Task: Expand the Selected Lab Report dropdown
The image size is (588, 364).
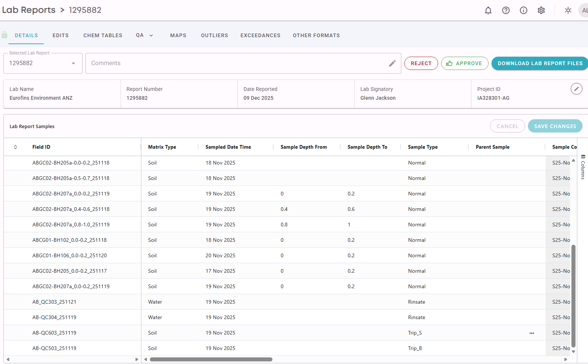Action: coord(73,63)
